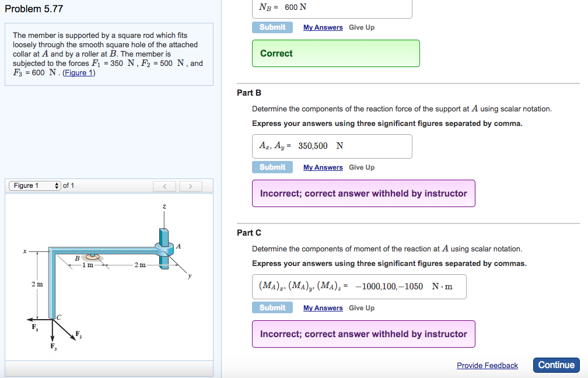Show the next figure using the right arrow
588x378 pixels.
point(190,185)
